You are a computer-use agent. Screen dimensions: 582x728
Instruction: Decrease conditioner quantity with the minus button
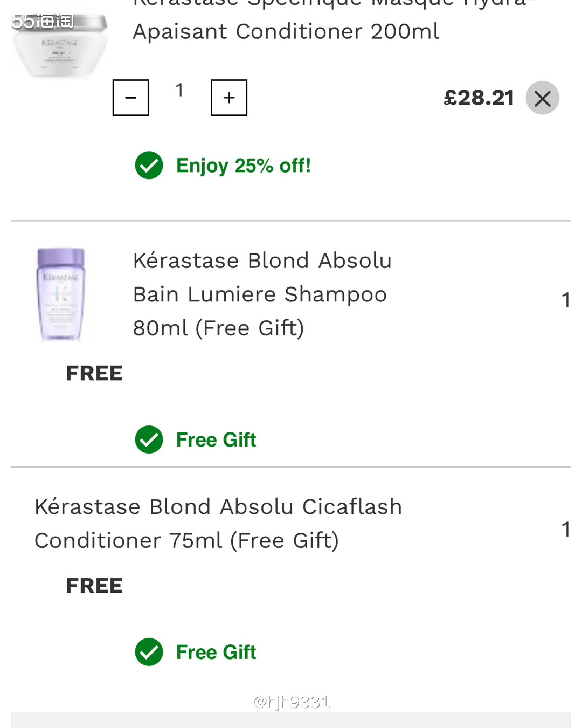point(130,98)
